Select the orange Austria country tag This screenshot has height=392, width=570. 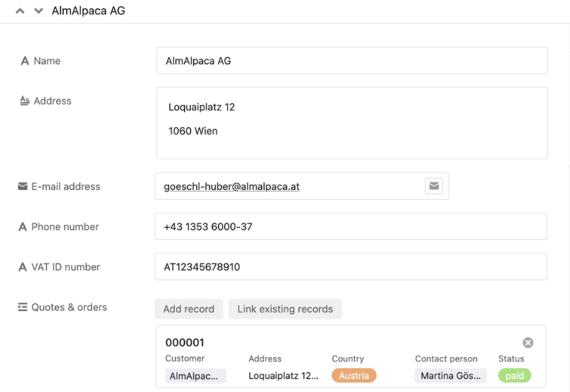pos(354,376)
